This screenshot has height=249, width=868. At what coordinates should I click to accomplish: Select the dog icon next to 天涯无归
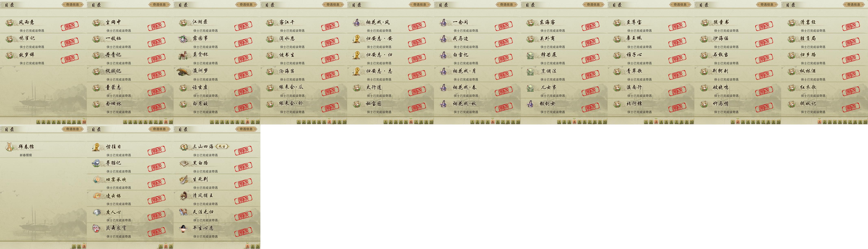[184, 212]
